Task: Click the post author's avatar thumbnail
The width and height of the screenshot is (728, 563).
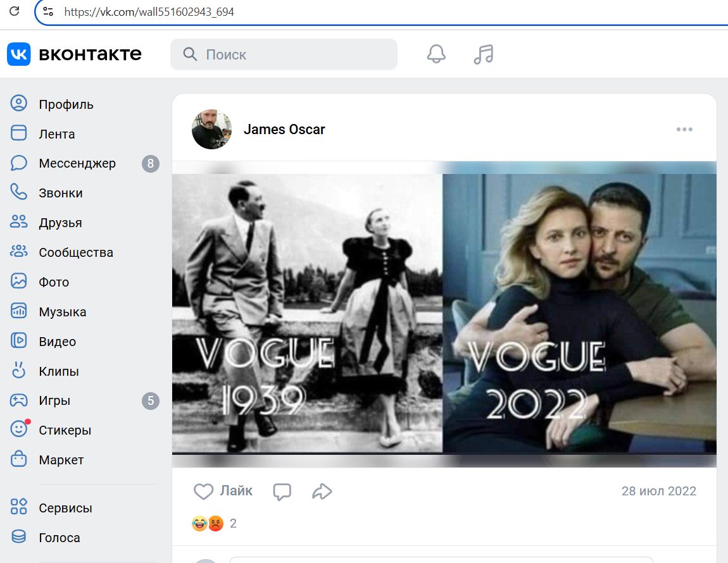Action: (211, 130)
